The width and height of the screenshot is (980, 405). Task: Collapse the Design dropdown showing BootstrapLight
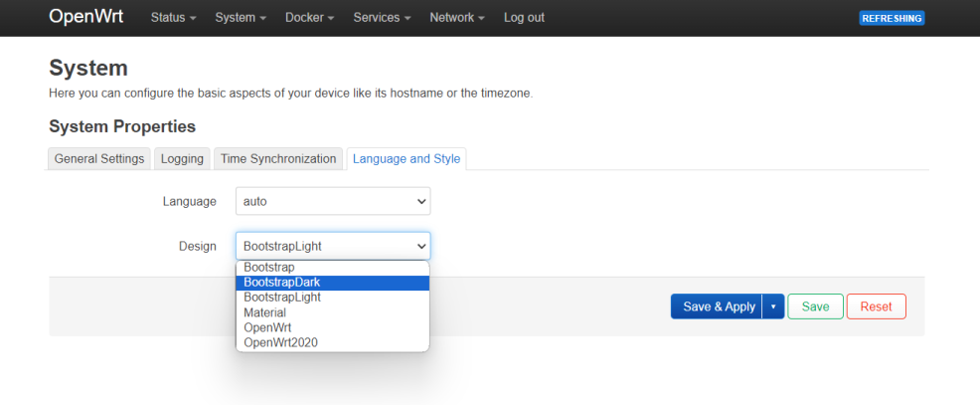(x=333, y=246)
